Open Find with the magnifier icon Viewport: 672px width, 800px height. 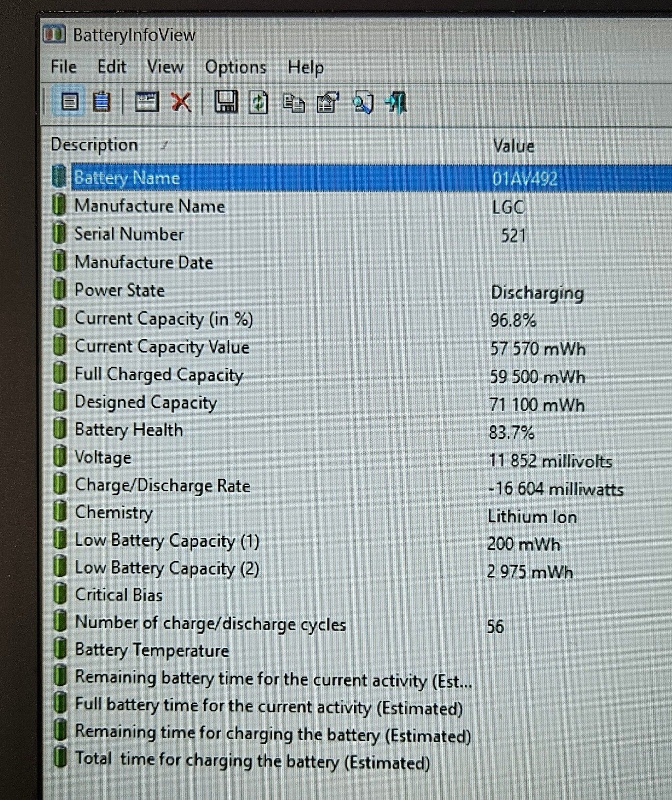(363, 103)
